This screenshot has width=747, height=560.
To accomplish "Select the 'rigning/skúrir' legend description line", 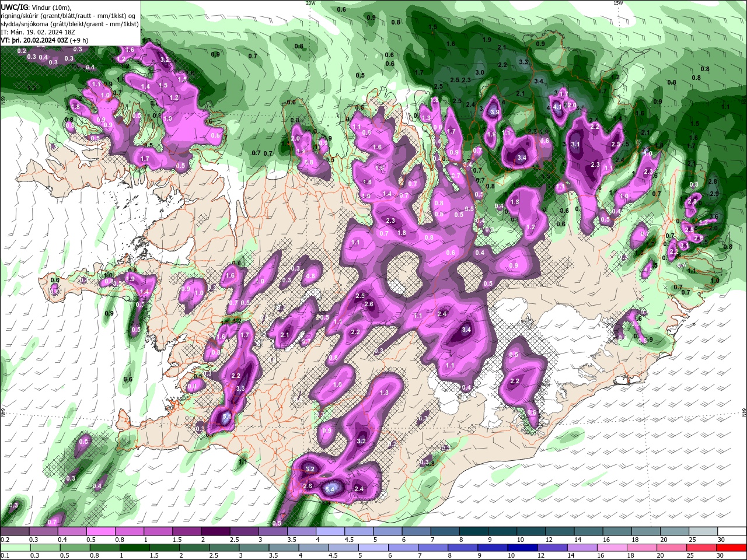I will pos(69,15).
